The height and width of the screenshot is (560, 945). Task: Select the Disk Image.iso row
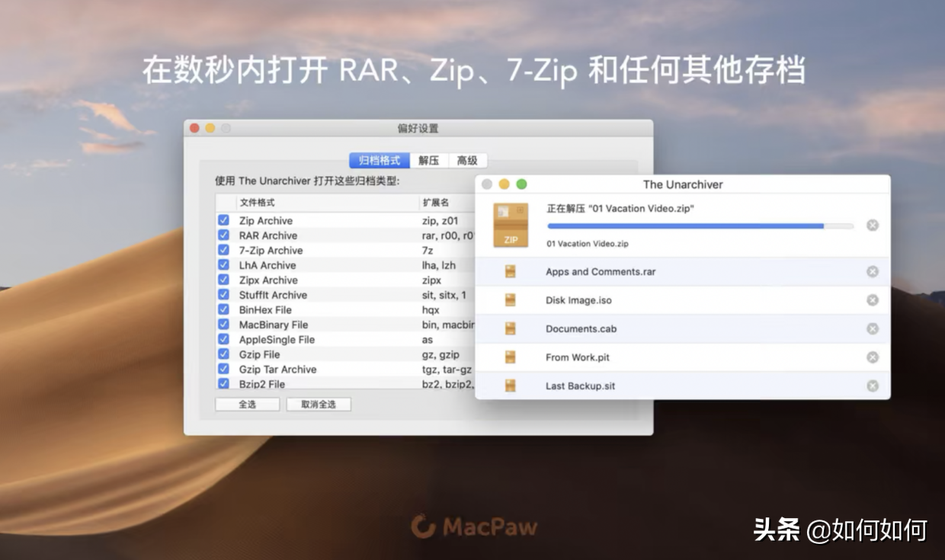[683, 300]
